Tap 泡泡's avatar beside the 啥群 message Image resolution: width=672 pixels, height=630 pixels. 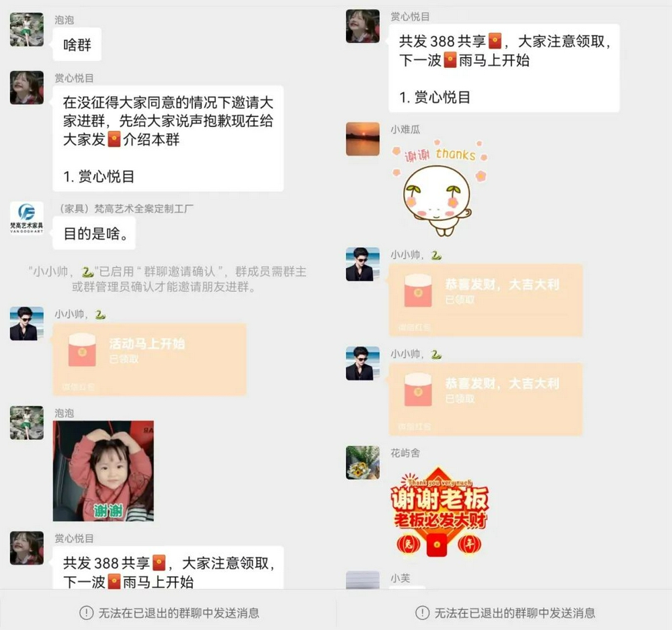click(x=27, y=29)
